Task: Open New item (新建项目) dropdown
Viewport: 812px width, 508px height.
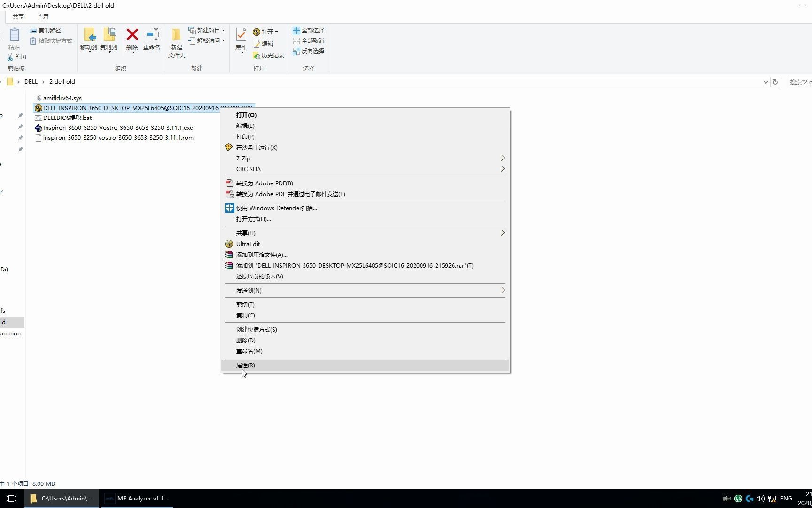Action: point(207,31)
